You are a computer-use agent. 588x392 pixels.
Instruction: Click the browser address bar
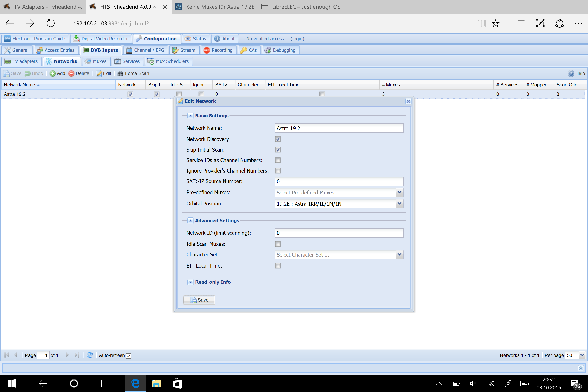click(x=270, y=23)
